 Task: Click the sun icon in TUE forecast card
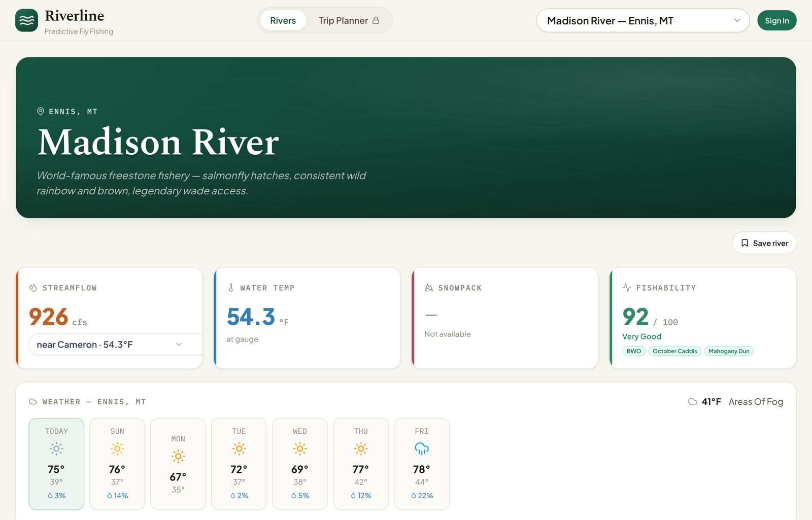point(239,448)
